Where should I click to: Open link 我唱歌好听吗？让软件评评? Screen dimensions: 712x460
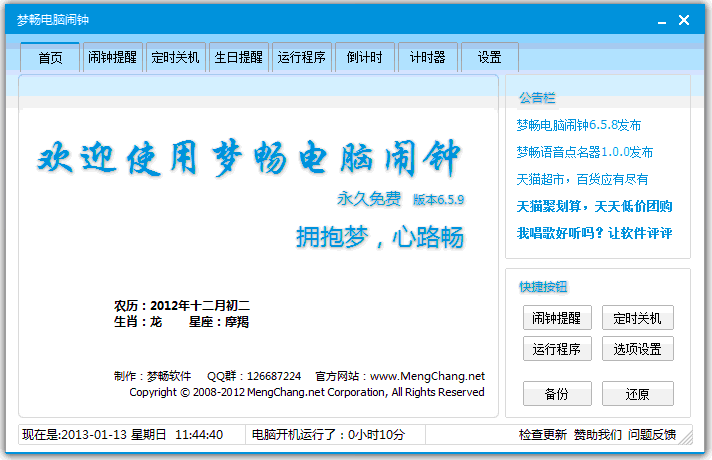[x=594, y=233]
